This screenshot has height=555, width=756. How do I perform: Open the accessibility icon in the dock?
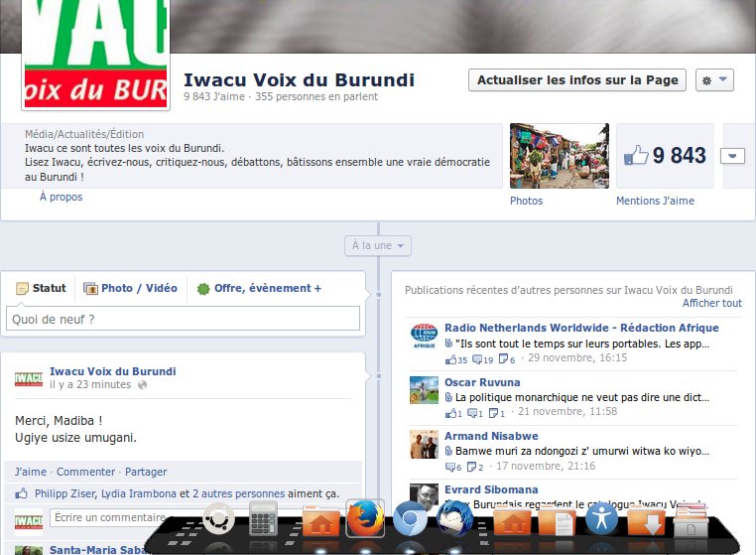pos(601,519)
